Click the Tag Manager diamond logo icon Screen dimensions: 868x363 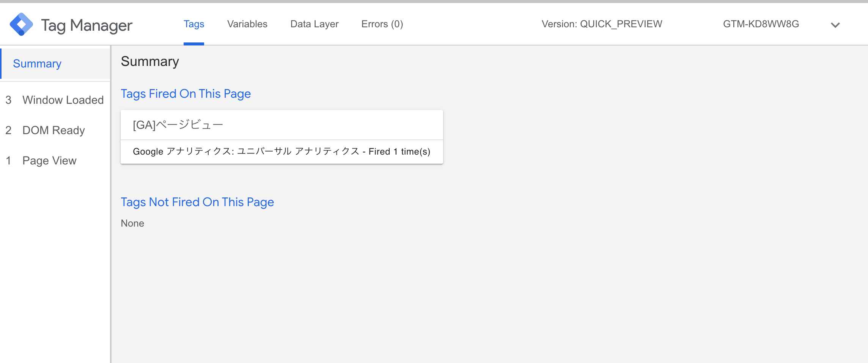[21, 24]
